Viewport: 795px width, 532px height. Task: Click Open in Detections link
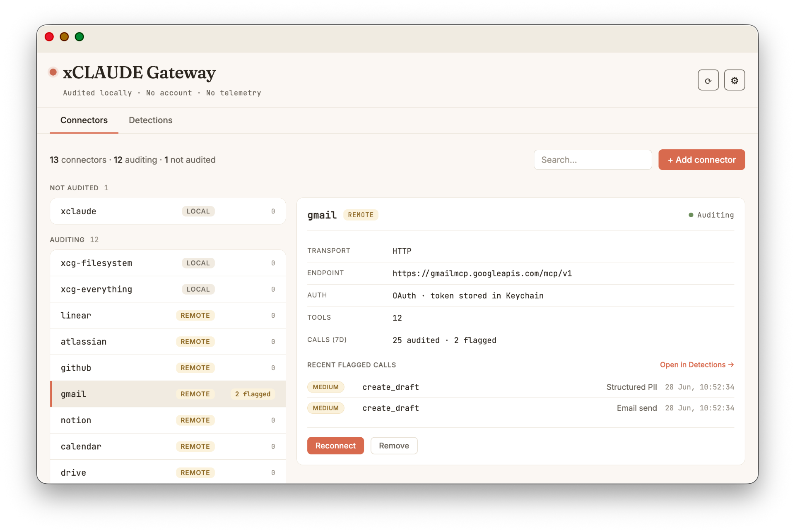pos(697,364)
